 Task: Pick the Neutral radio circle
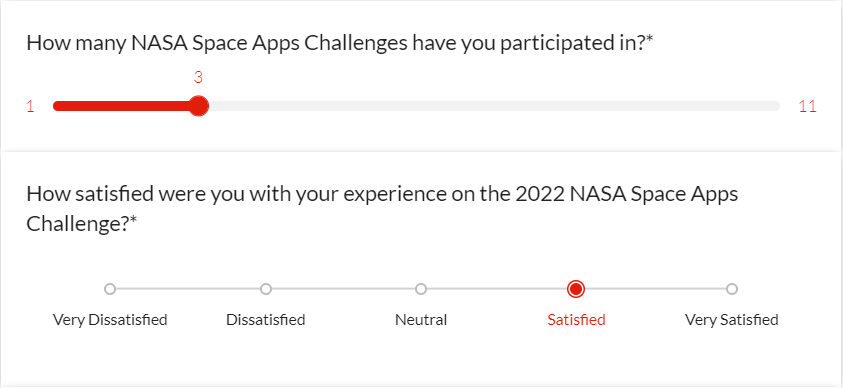tap(421, 289)
